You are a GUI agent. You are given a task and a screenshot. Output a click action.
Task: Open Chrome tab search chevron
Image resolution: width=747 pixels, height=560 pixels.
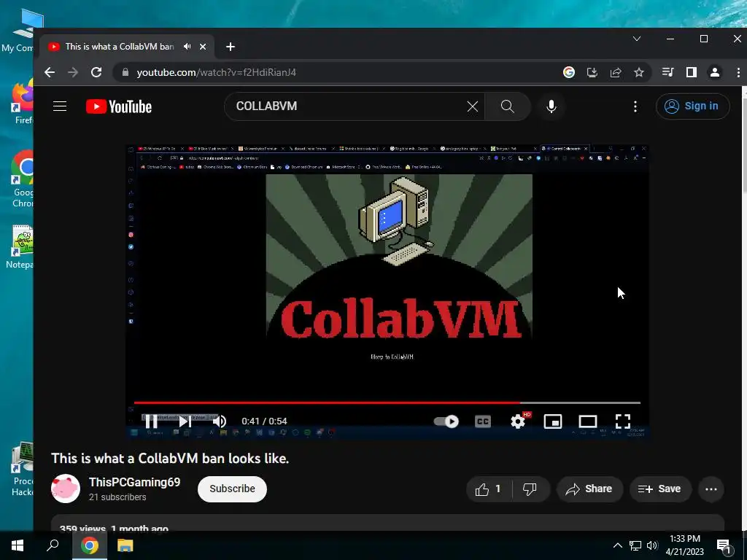(x=636, y=39)
